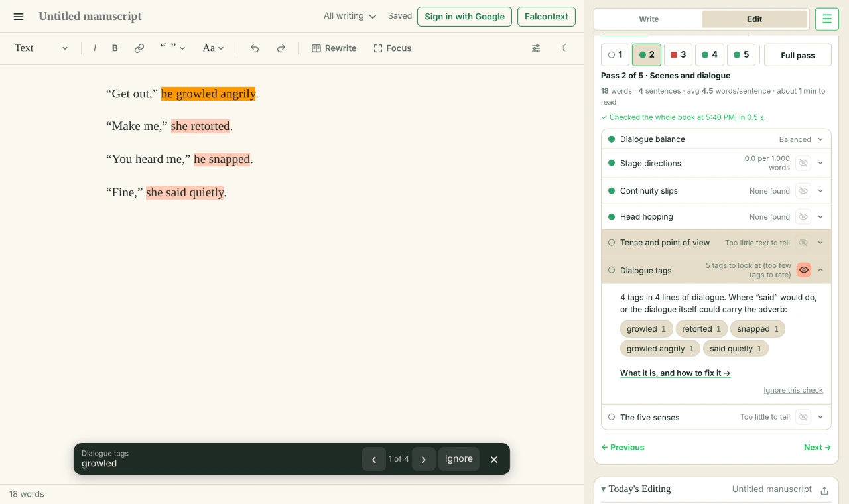849x504 pixels.
Task: Filter by the 'growled angrily' tag chip
Action: [x=661, y=349]
